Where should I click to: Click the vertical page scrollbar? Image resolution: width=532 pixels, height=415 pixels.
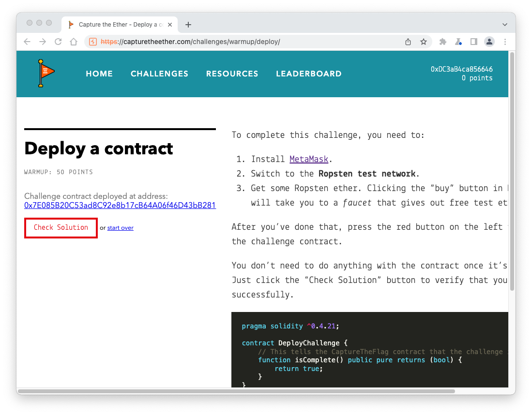point(512,171)
